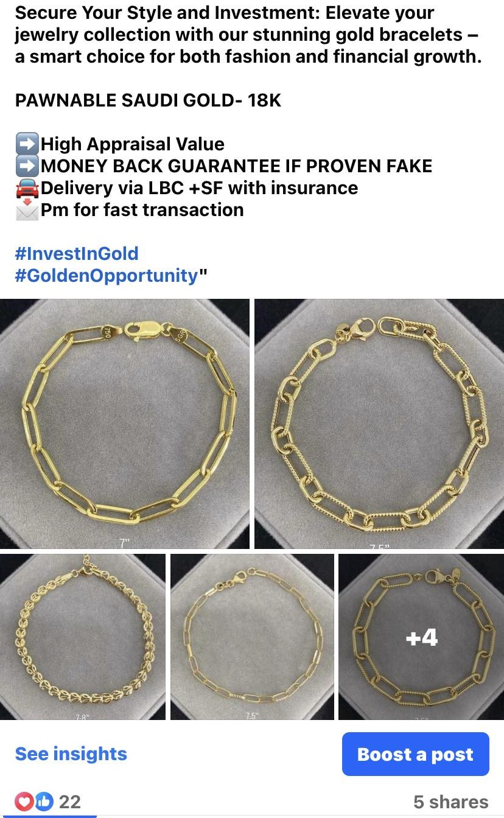Screen dimensions: 504x818
Task: Tap the thumbs-up like reaction icon
Action: point(43,801)
